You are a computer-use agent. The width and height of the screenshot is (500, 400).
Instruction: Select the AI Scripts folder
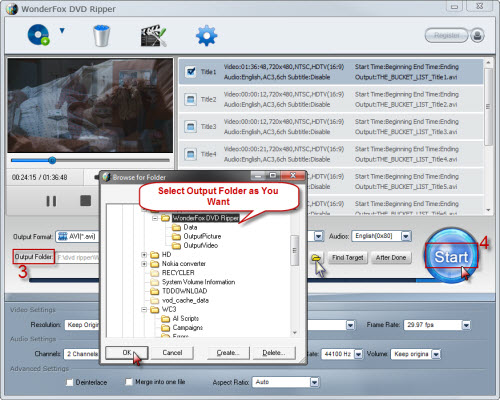186,318
